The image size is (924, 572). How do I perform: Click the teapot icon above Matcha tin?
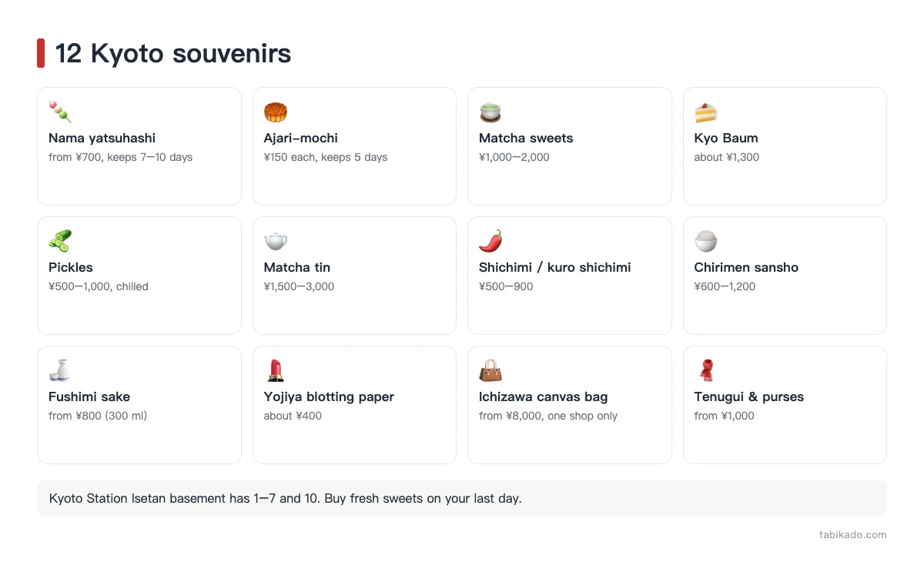[276, 242]
